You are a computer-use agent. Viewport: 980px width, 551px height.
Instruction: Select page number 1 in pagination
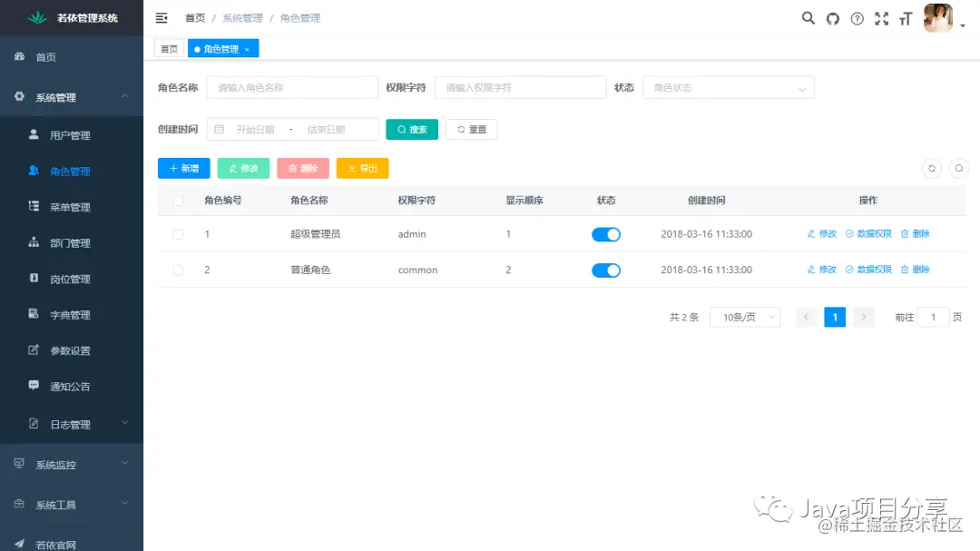point(835,317)
